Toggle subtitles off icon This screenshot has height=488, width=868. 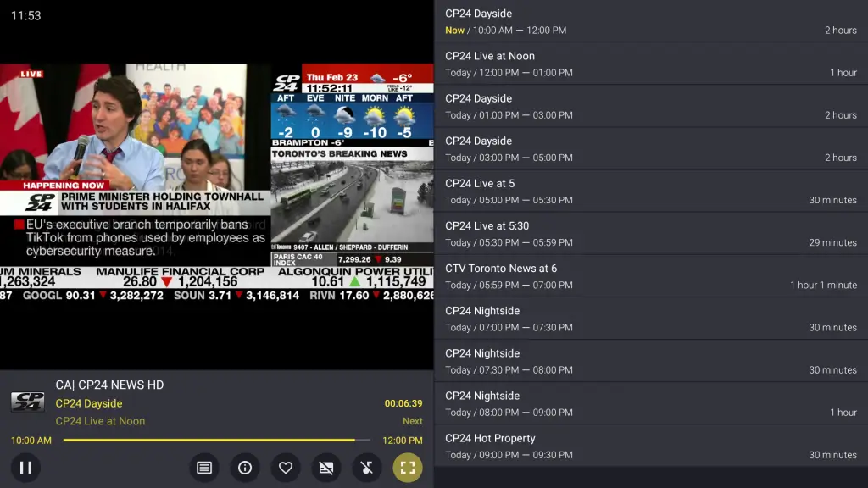(x=326, y=468)
